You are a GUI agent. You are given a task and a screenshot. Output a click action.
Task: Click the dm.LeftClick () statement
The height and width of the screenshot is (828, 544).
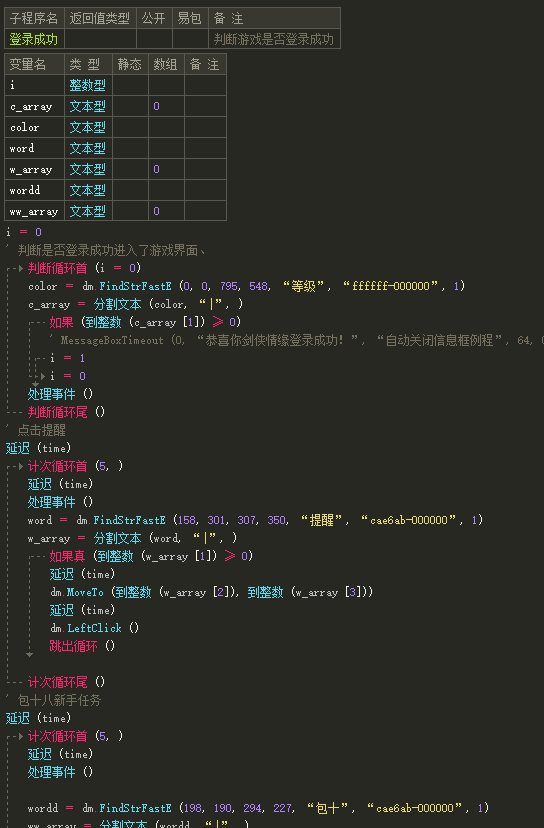[95, 628]
